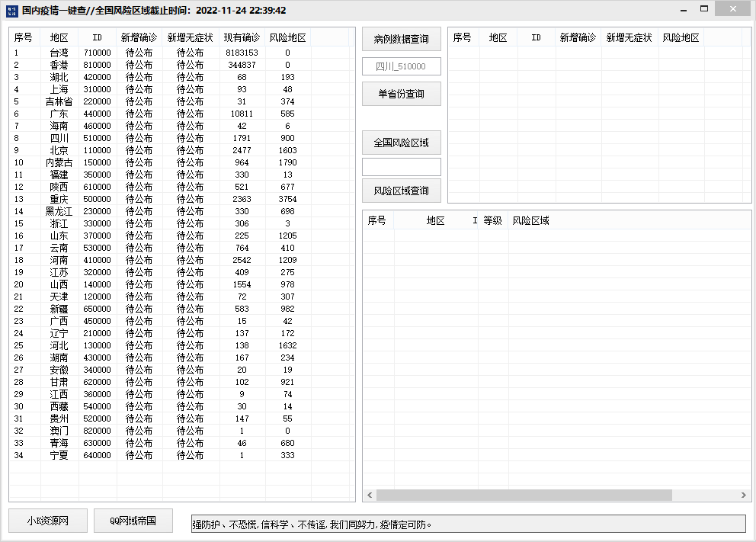Click the horizontal scrollbar's left arrow
756x542 pixels.
(x=370, y=495)
